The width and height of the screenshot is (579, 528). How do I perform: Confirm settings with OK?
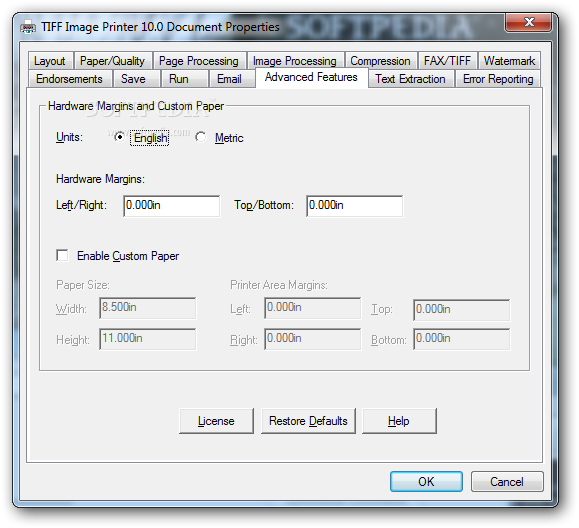(426, 481)
